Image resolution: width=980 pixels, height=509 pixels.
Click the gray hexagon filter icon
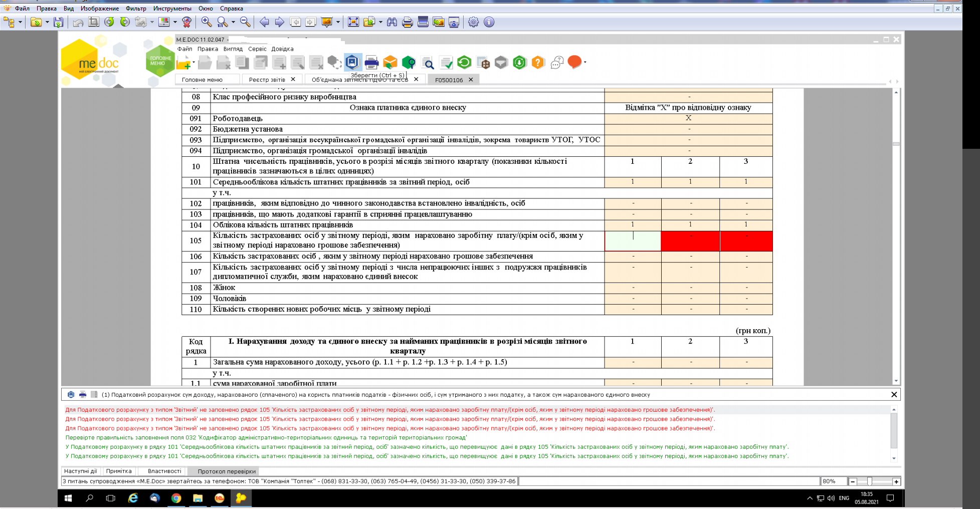tap(501, 63)
